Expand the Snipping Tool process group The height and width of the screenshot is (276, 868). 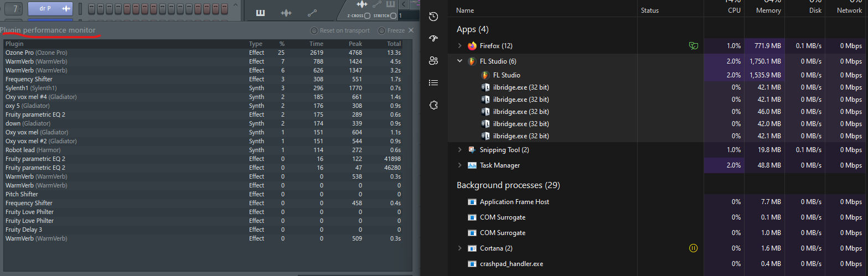[x=459, y=150]
